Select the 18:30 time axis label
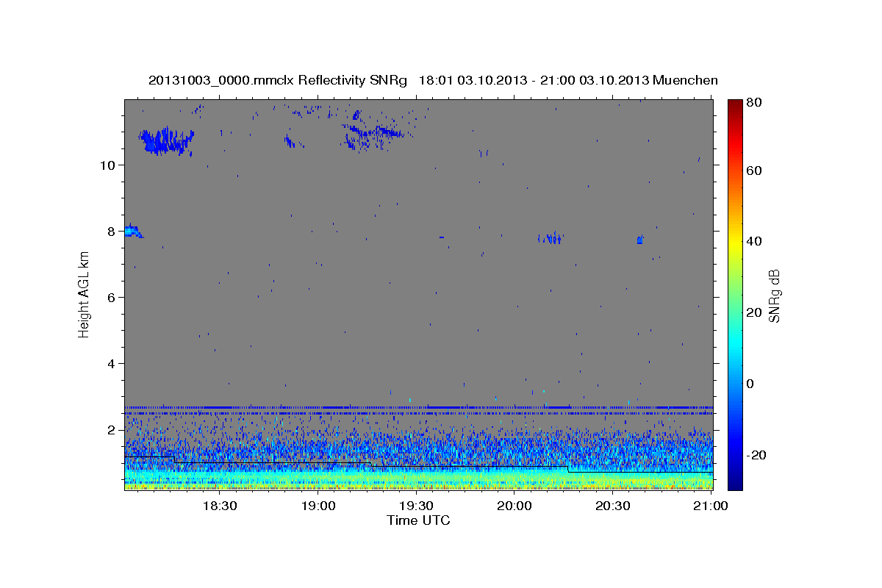Image resolution: width=882 pixels, height=588 pixels. point(219,506)
